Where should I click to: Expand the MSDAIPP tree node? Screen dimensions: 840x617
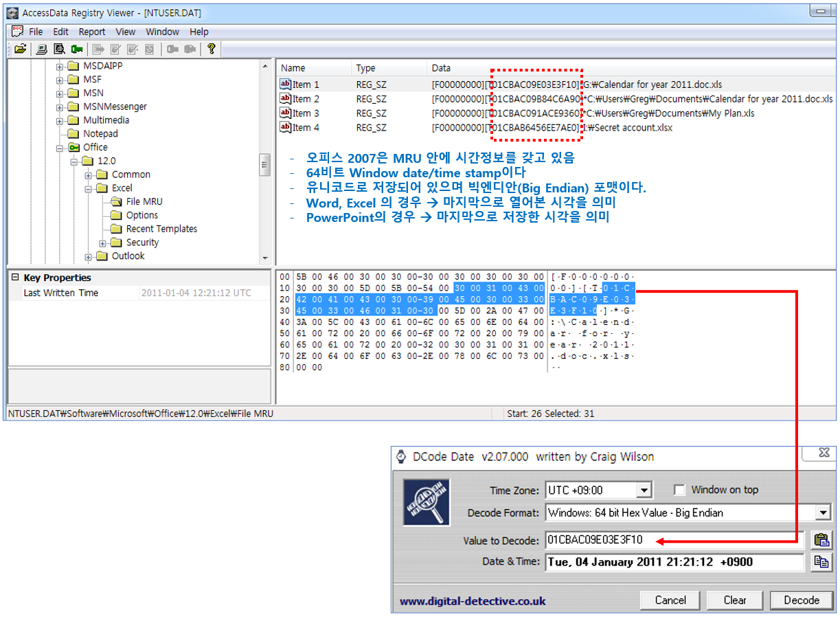(x=60, y=67)
